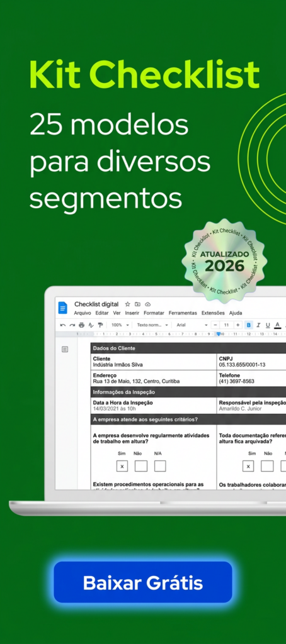This screenshot has height=644, width=286.
Task: Click the Redo arrow icon
Action: pyautogui.click(x=72, y=325)
